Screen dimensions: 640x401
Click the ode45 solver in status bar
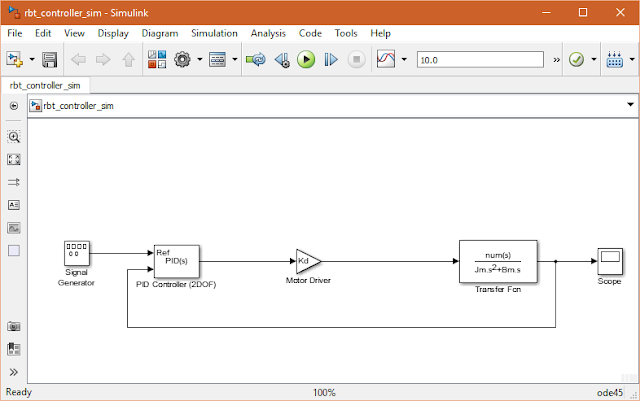coord(610,392)
